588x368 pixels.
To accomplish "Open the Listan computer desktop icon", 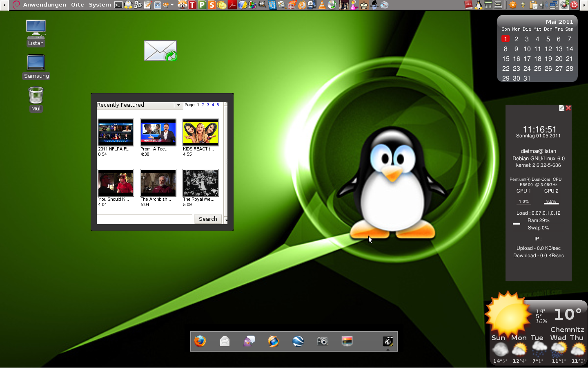I will 36,33.
